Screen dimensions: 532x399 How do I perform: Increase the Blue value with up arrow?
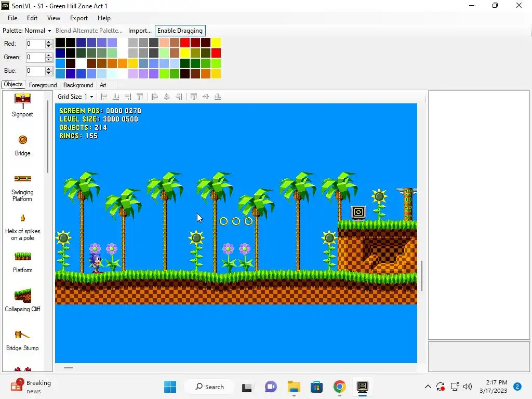48,69
